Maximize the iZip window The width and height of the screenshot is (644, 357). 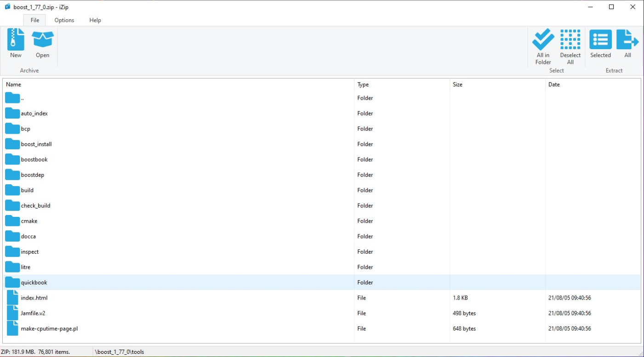tap(611, 7)
